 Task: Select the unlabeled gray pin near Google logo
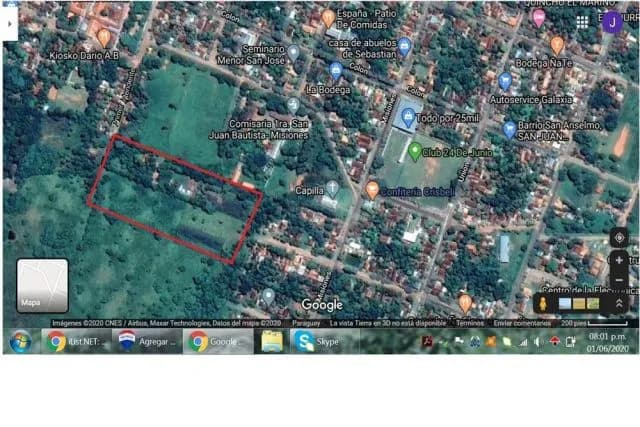click(268, 296)
